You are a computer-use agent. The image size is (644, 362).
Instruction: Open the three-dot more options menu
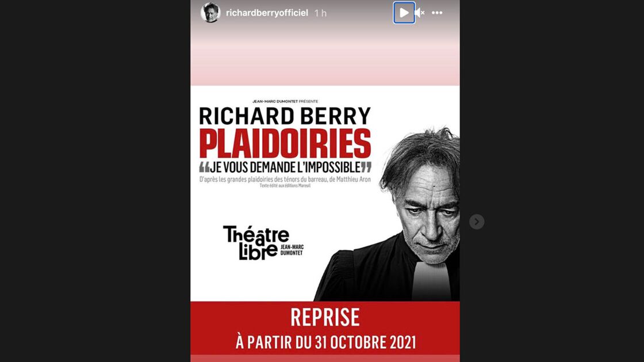coord(437,13)
